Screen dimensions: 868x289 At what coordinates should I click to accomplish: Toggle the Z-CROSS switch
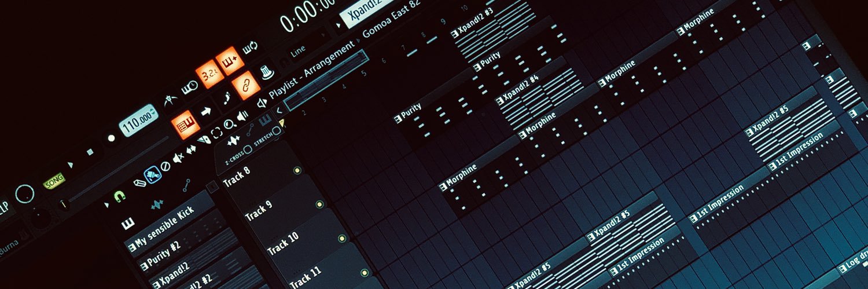pyautogui.click(x=248, y=149)
